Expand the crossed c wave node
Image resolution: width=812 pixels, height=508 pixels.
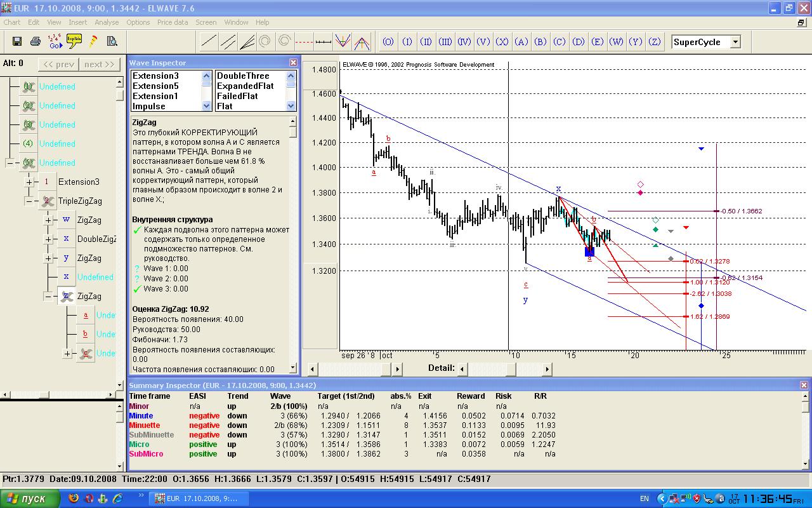[67, 353]
